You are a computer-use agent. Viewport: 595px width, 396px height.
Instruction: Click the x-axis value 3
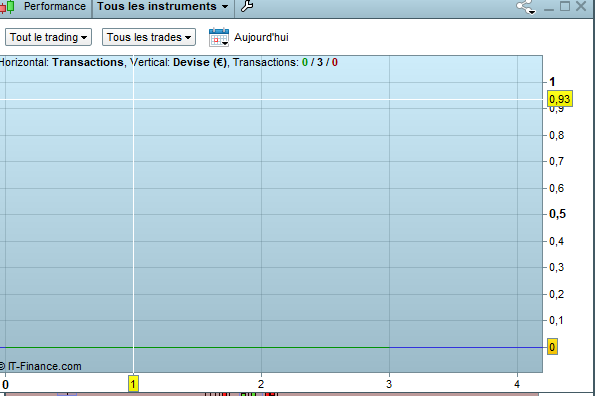click(x=389, y=384)
